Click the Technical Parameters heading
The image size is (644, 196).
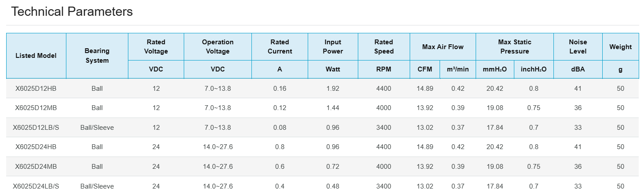(72, 12)
